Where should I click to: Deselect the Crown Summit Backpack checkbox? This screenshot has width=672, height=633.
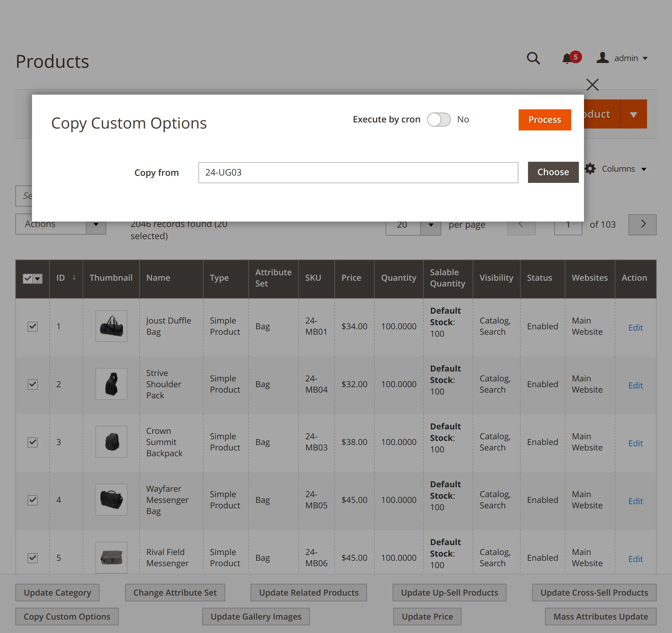click(32, 442)
